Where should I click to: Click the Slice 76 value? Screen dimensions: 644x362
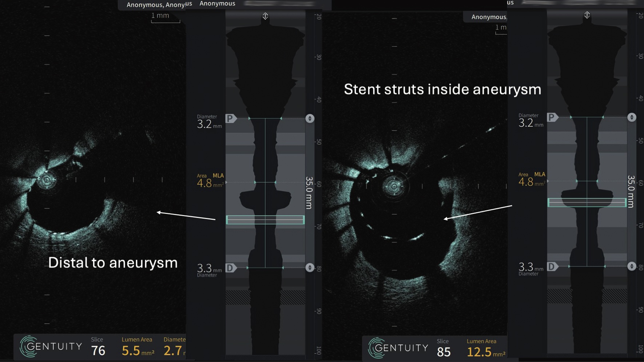point(98,351)
